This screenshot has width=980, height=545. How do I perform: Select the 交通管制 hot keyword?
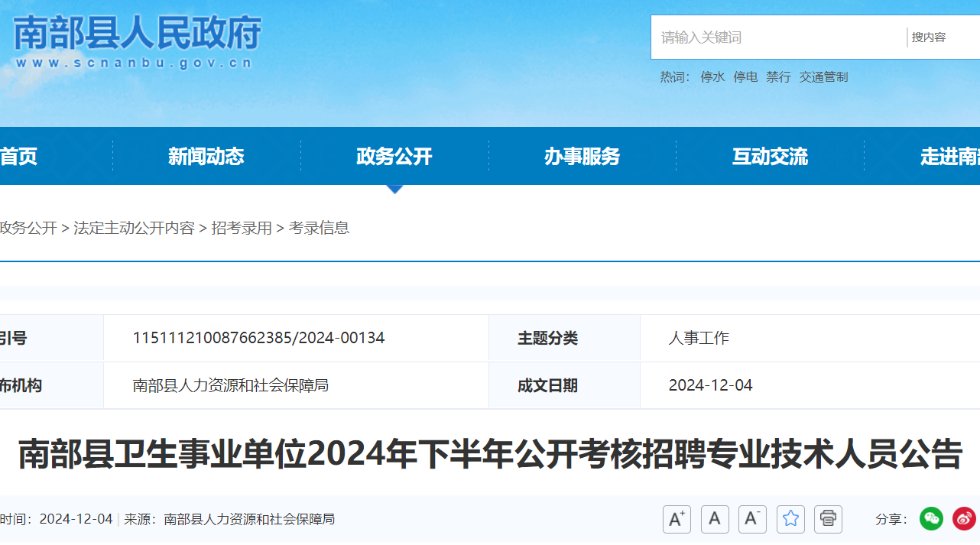coord(823,77)
